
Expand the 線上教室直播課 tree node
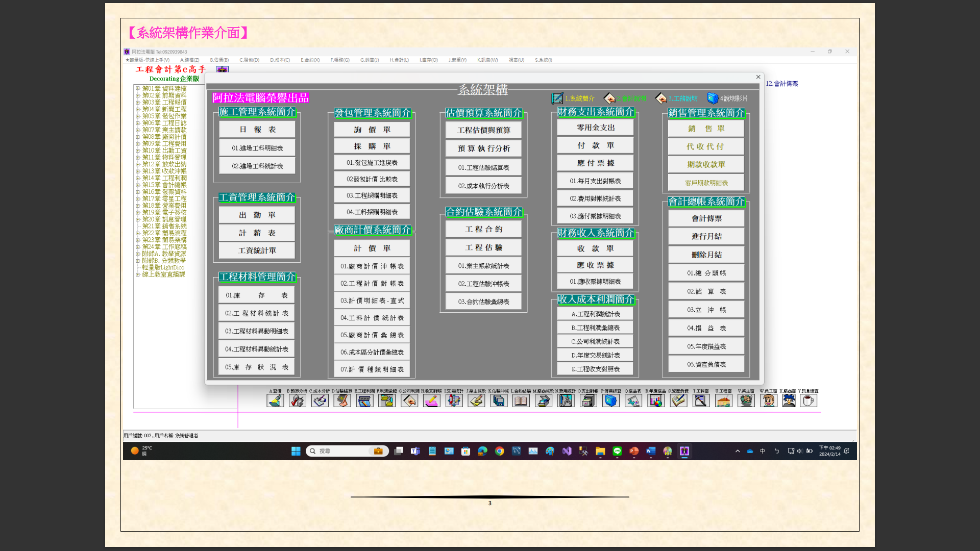pyautogui.click(x=137, y=274)
